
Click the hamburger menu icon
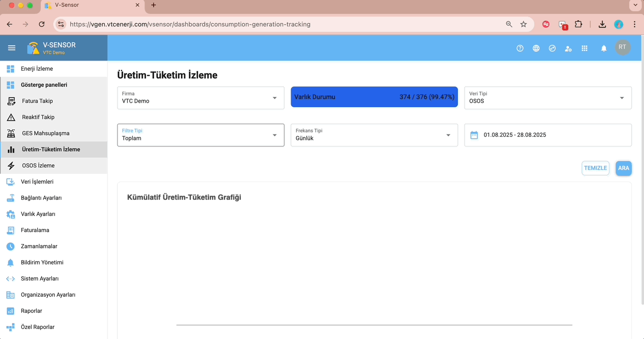(x=12, y=48)
